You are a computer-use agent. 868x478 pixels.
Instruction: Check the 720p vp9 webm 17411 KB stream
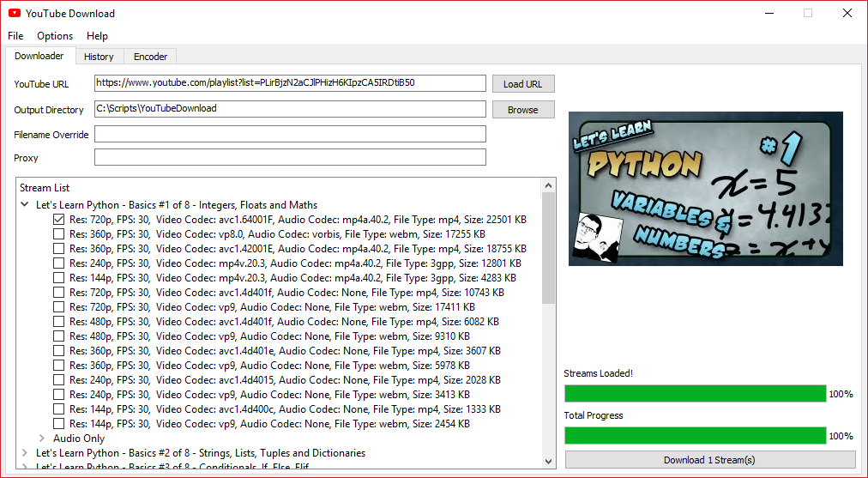(x=58, y=307)
